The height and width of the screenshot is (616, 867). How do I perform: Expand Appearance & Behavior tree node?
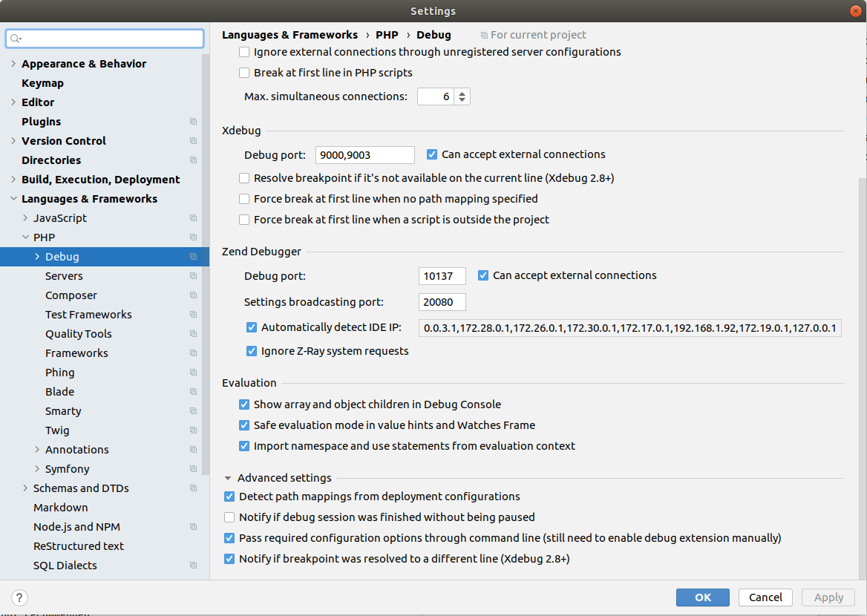click(13, 64)
